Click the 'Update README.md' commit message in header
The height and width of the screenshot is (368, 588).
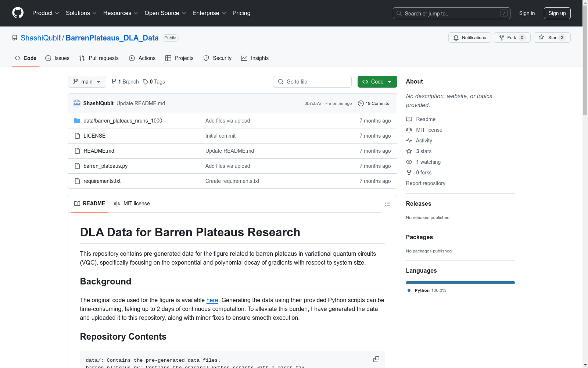click(141, 103)
